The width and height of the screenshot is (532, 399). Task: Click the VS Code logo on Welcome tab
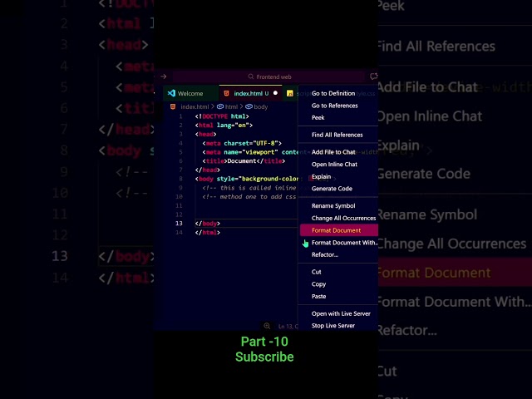(171, 93)
